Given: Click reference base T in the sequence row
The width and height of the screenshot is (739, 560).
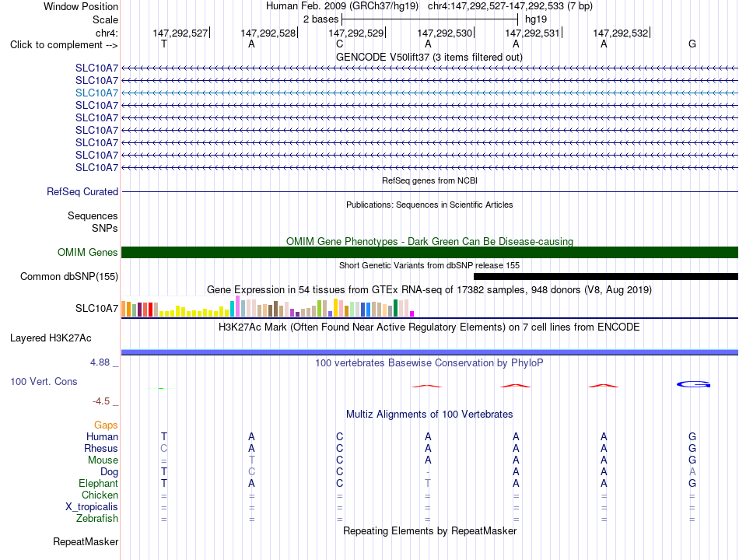Looking at the screenshot, I should pyautogui.click(x=163, y=44).
